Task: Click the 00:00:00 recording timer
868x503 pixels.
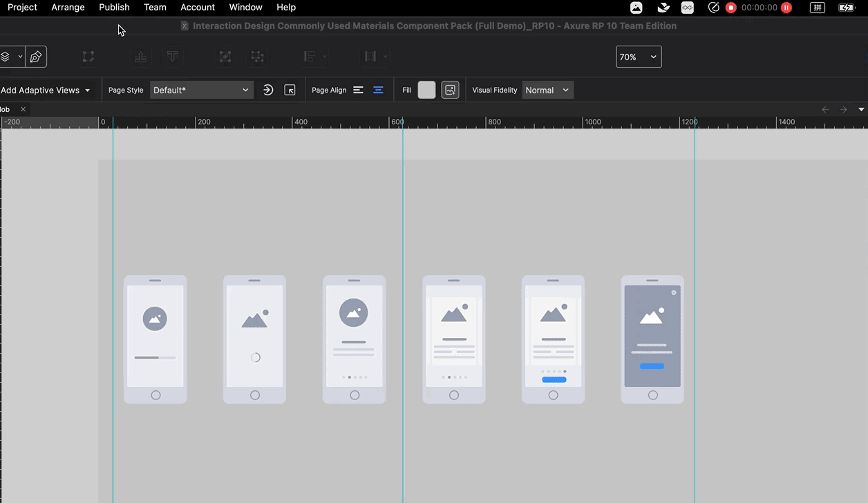Action: pos(759,8)
